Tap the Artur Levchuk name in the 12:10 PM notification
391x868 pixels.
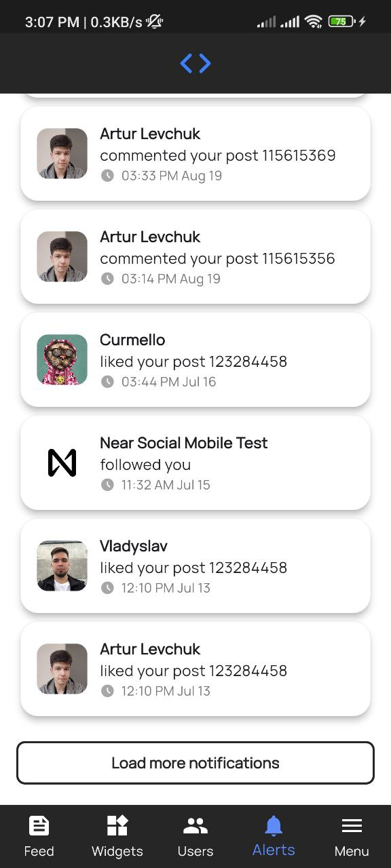click(x=150, y=649)
